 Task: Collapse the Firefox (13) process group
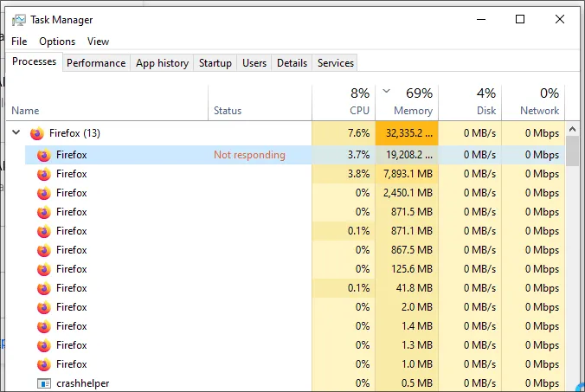16,132
